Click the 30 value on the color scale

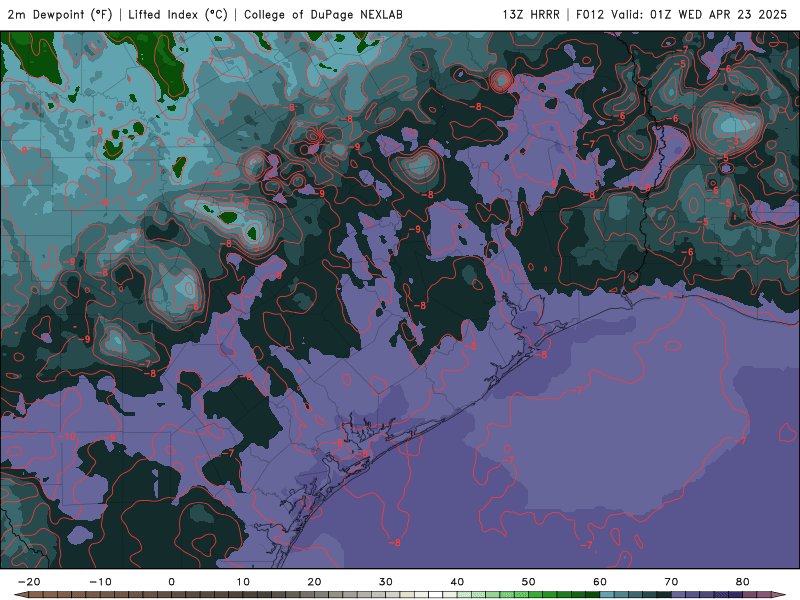click(386, 582)
